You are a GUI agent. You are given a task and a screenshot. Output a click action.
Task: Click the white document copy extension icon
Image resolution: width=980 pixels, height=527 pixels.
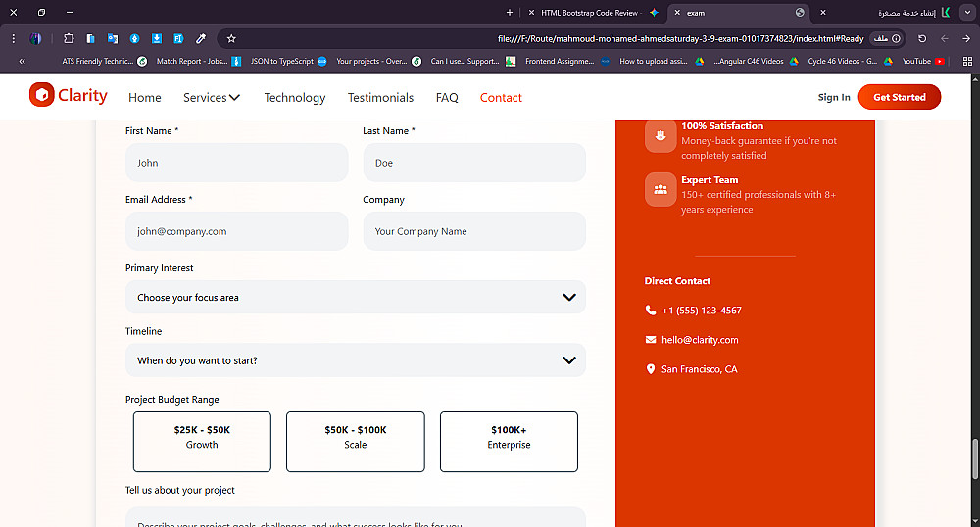coord(90,39)
